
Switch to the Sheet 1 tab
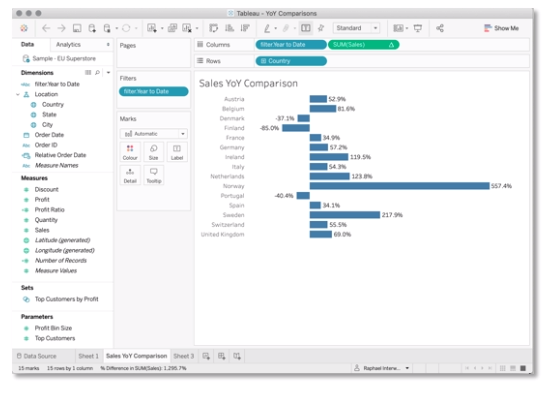88,356
